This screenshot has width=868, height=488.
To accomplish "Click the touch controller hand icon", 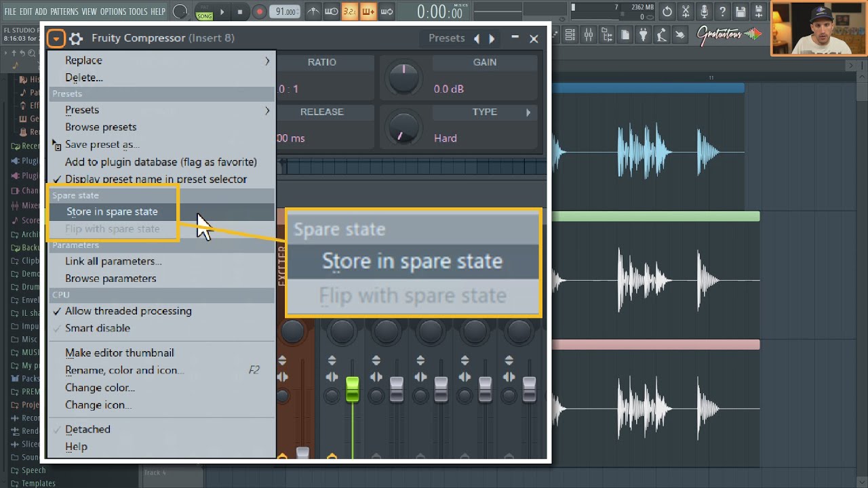I will 680,35.
